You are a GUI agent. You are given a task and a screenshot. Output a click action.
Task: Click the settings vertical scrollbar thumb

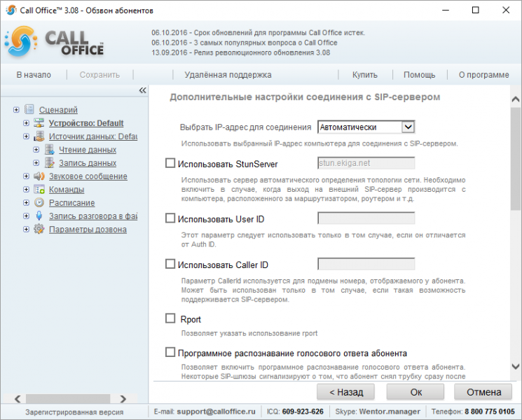pos(515,159)
